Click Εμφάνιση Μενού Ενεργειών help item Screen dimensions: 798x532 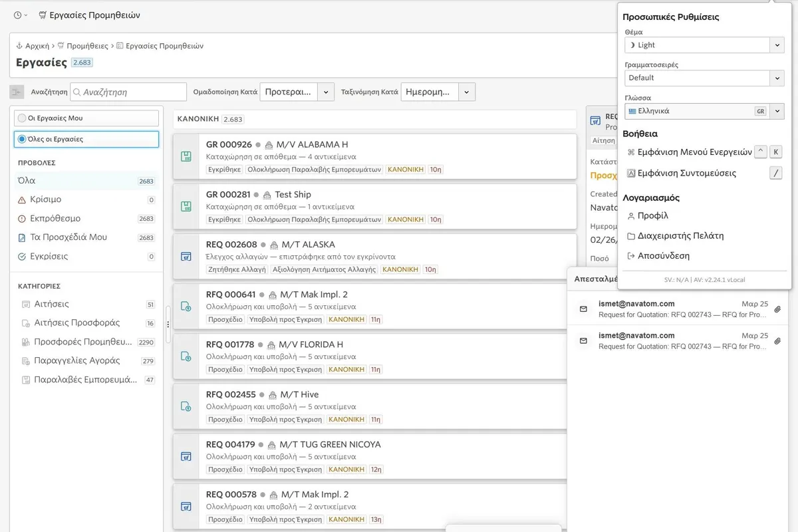(x=694, y=152)
